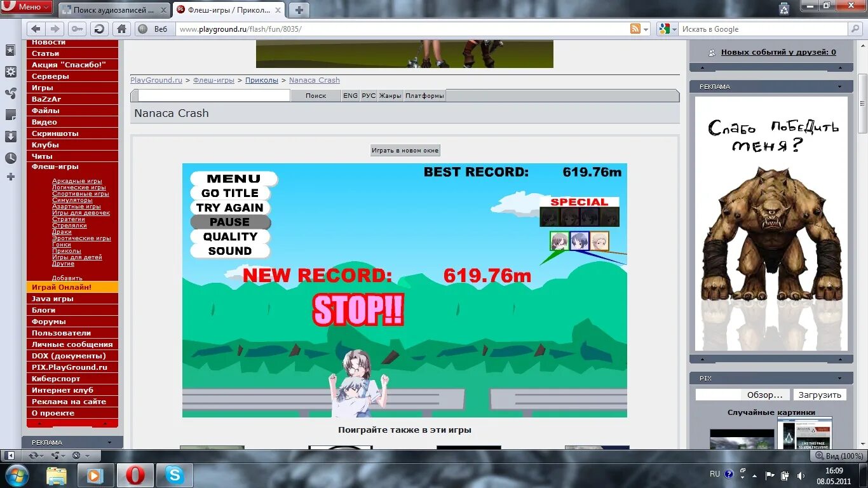This screenshot has height=488, width=868.
Task: Expand the PIX panel arrow
Action: pos(840,378)
